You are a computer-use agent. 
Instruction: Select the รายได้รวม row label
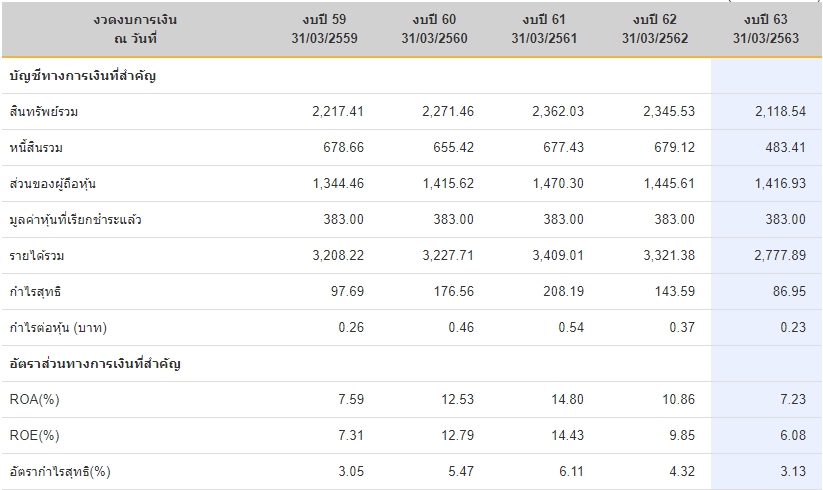(x=37, y=256)
